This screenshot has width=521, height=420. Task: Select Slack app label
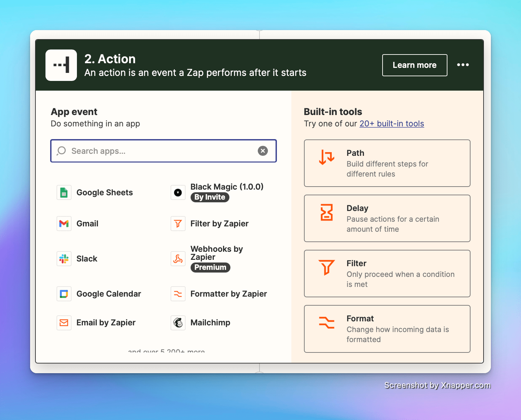point(87,259)
